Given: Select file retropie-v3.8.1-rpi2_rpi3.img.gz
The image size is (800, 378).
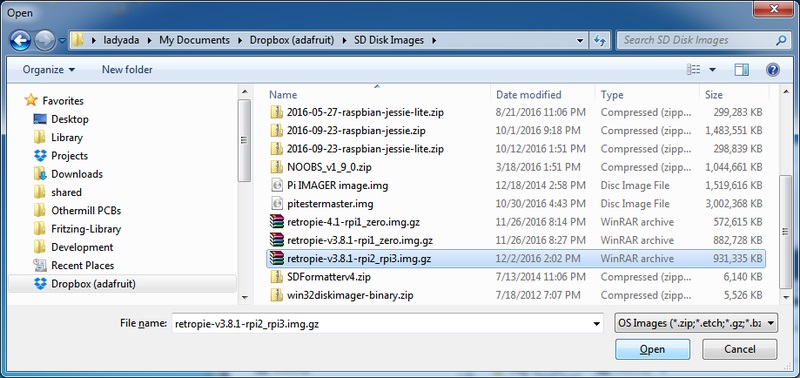Looking at the screenshot, I should tap(516, 259).
